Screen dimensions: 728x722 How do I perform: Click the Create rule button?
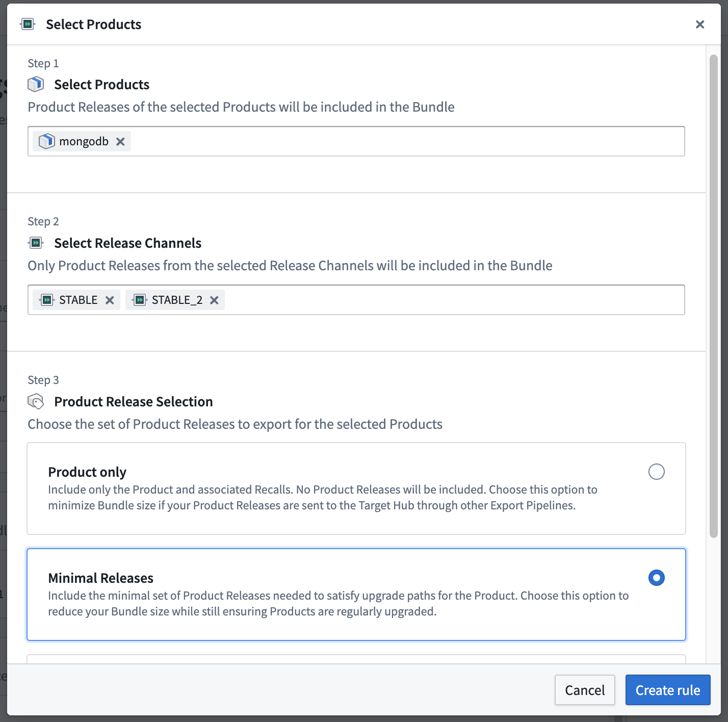pyautogui.click(x=668, y=690)
